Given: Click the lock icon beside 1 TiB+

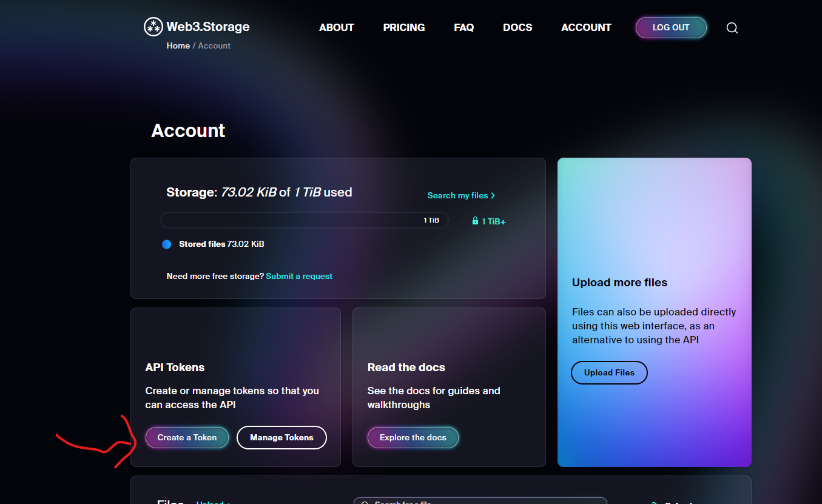Looking at the screenshot, I should 475,221.
